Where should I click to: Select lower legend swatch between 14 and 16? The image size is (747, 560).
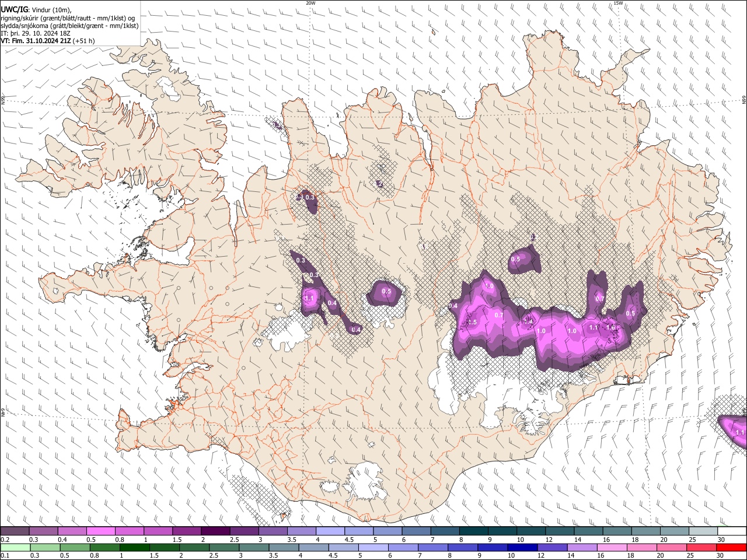[x=582, y=547]
